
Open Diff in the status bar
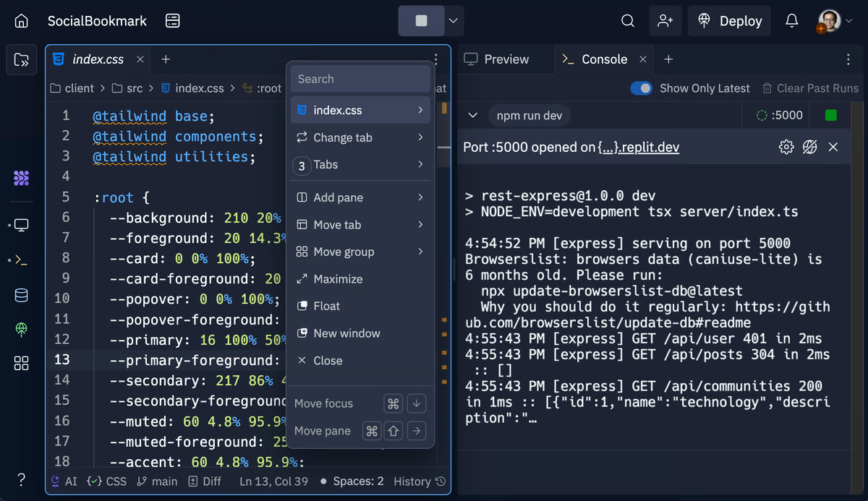pyautogui.click(x=205, y=481)
